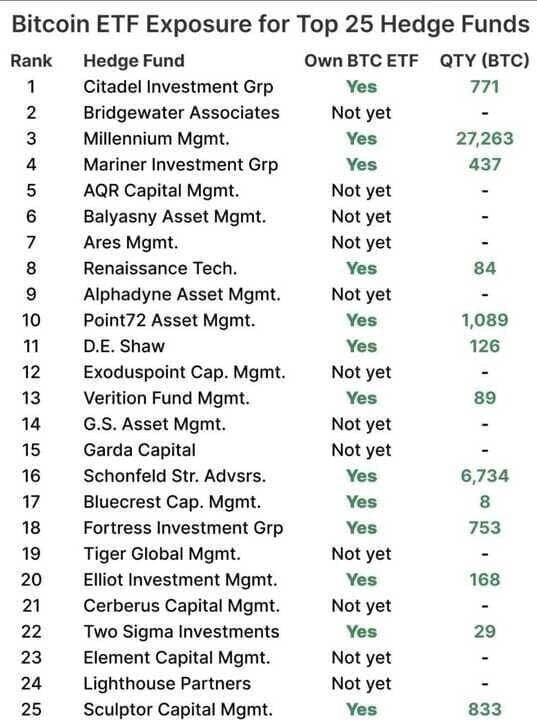Click the AQR Capital Mgmt. entry
The height and width of the screenshot is (720, 537).
pos(161,191)
